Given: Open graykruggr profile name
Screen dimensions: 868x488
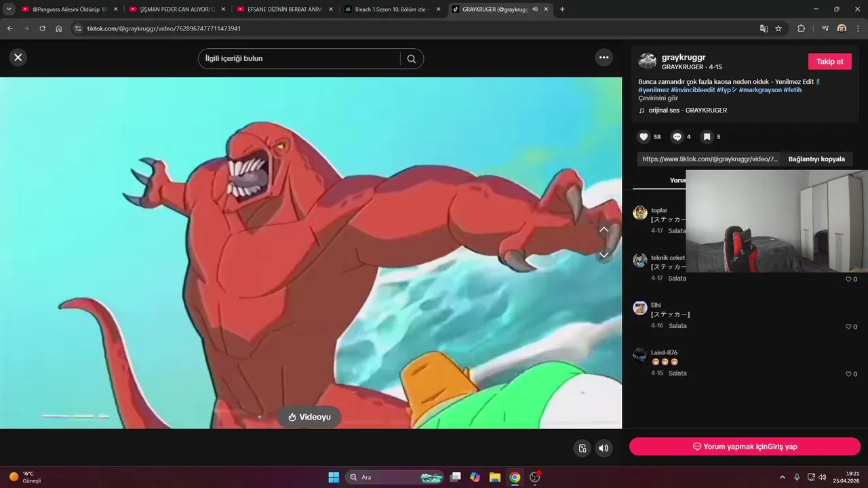Looking at the screenshot, I should [684, 58].
